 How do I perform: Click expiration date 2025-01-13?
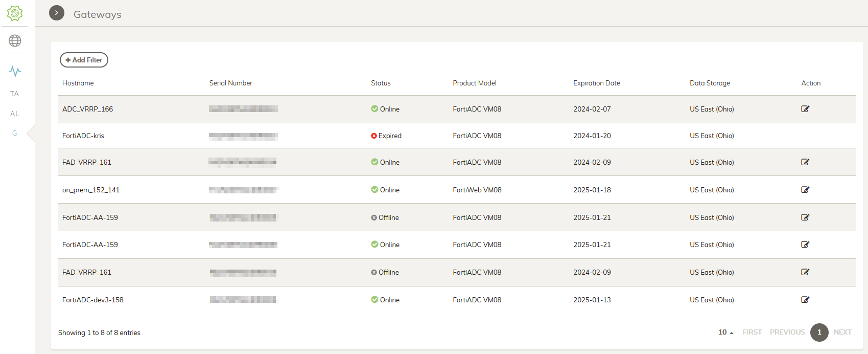(x=592, y=300)
